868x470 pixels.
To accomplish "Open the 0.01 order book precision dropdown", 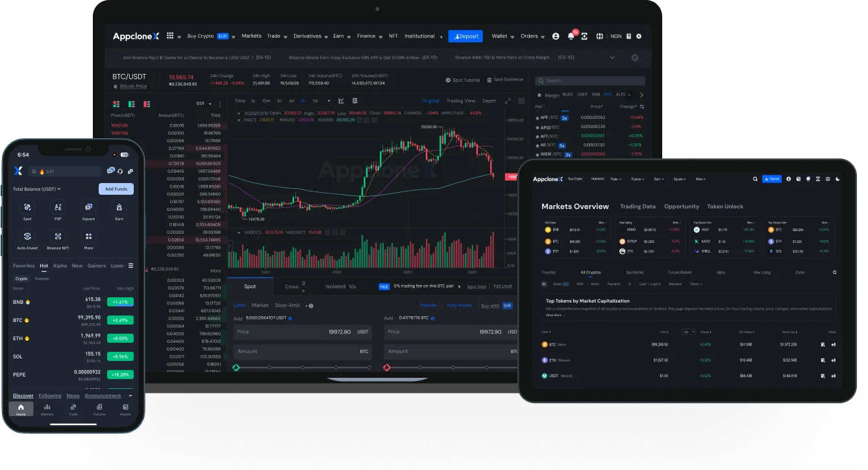I will pyautogui.click(x=204, y=103).
